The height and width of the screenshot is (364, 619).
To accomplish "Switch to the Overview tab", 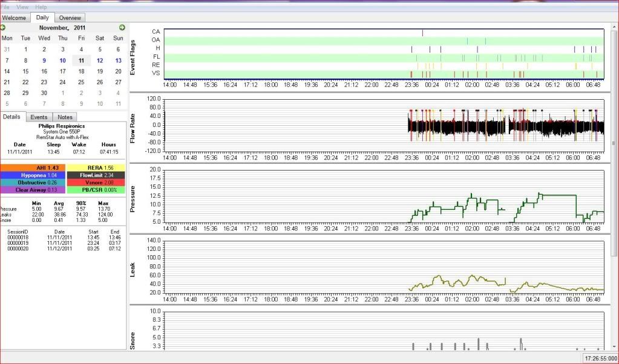I will pos(70,18).
